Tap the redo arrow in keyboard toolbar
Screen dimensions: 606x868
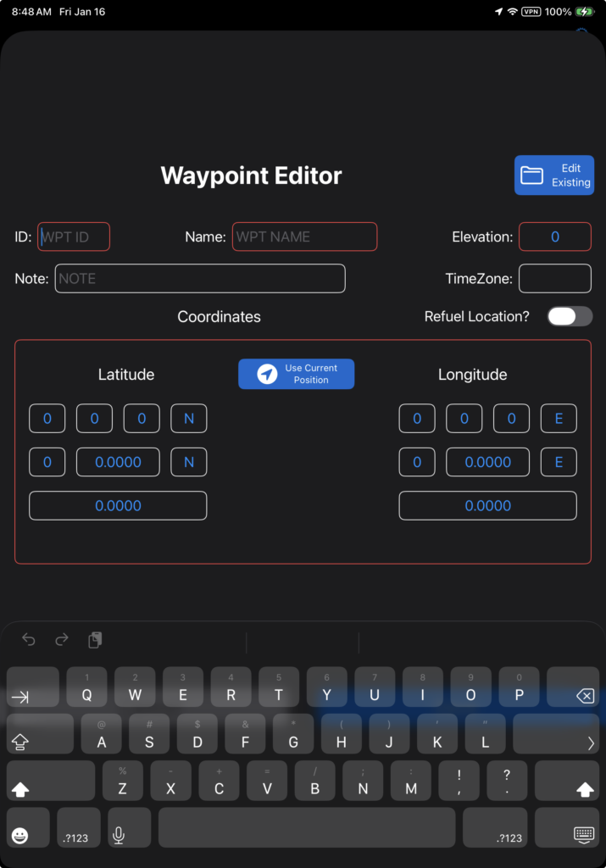click(61, 640)
